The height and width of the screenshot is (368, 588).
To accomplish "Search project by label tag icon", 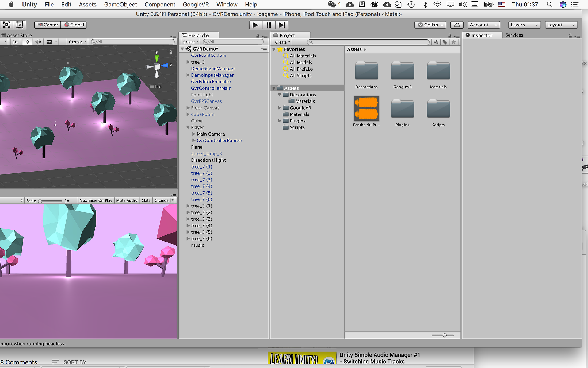I will click(445, 42).
